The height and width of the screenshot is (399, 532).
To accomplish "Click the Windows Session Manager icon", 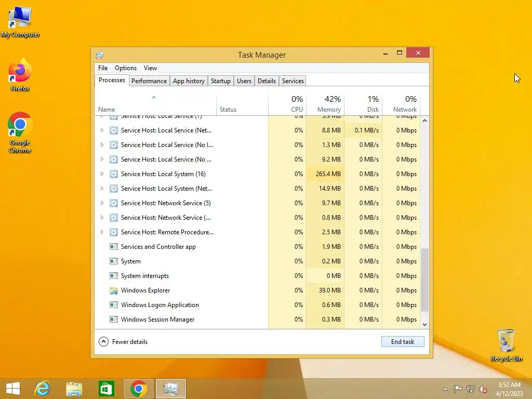I will pyautogui.click(x=114, y=320).
